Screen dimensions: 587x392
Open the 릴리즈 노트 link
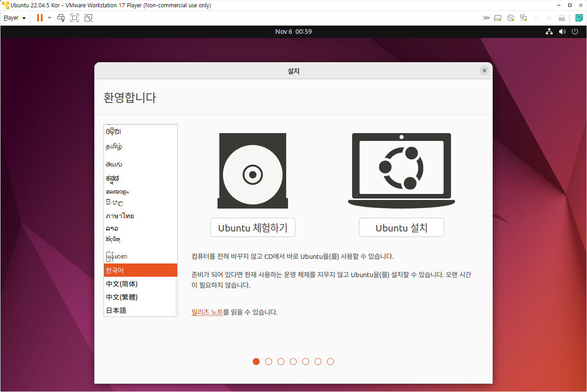207,312
